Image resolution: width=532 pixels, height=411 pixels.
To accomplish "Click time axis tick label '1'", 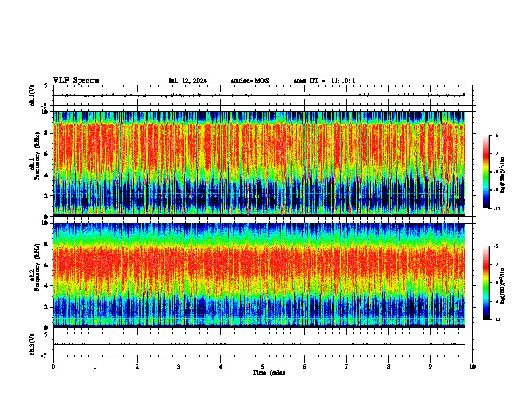I will [x=95, y=367].
